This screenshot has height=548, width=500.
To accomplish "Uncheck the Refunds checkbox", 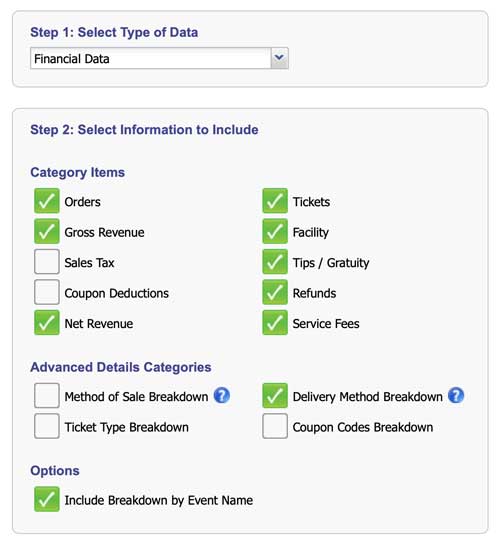I will pos(275,292).
